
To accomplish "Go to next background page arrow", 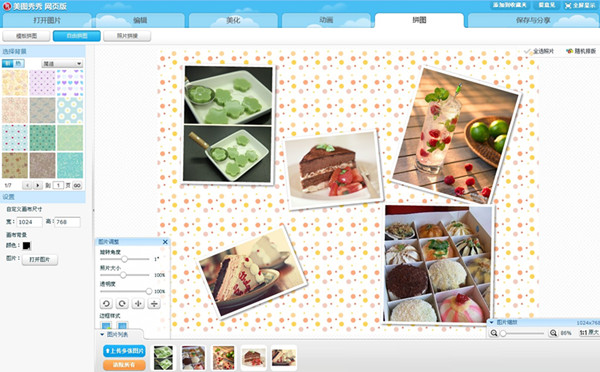I will [38, 186].
